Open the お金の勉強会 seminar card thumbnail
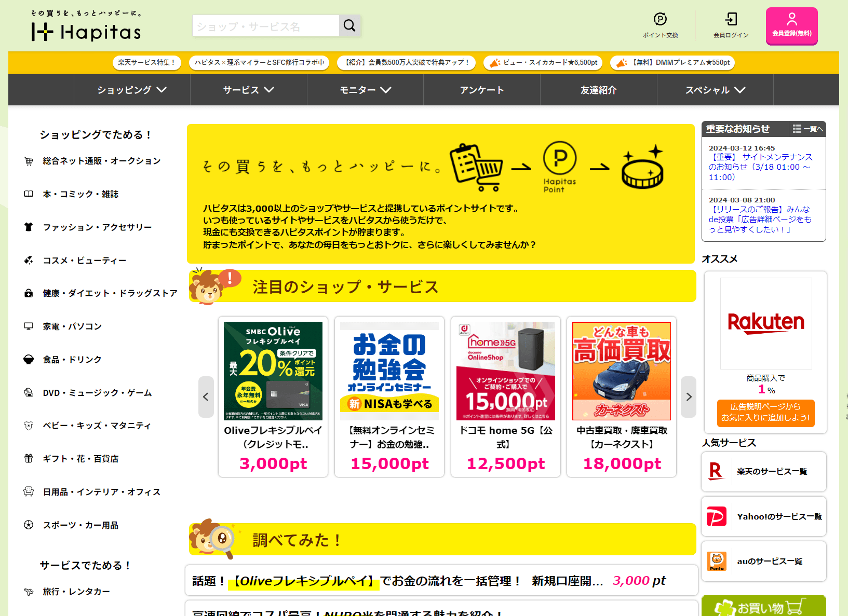Screen dimensions: 848x616 pos(389,371)
